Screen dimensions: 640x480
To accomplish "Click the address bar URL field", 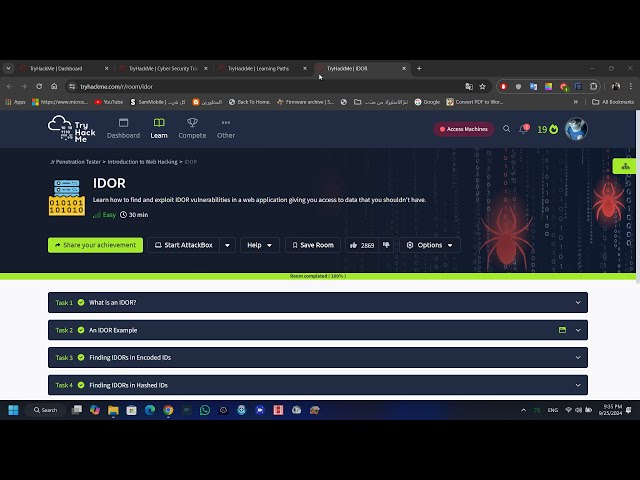I will tap(269, 87).
